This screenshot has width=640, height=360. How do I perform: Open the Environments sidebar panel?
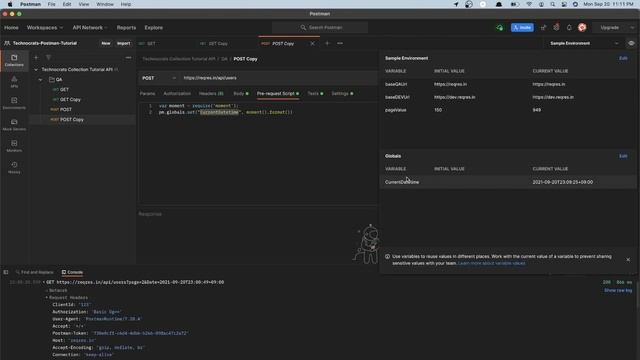pos(14,103)
